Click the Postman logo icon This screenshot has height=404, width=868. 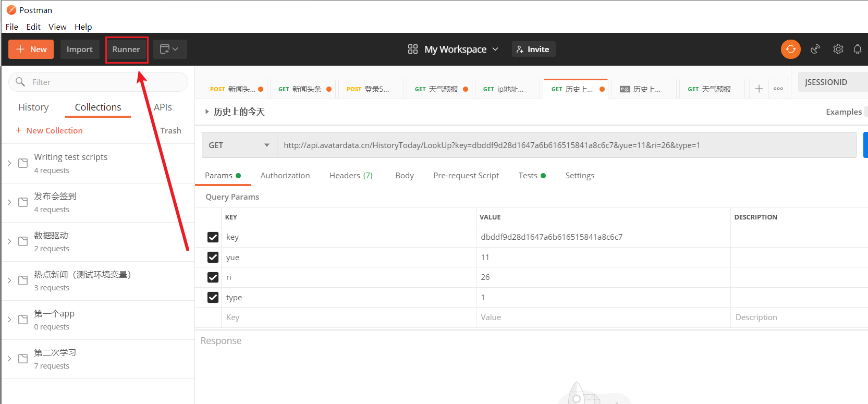(11, 10)
